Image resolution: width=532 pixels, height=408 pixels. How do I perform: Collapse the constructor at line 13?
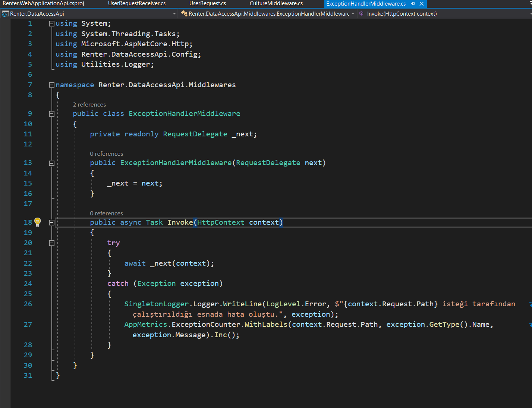52,163
